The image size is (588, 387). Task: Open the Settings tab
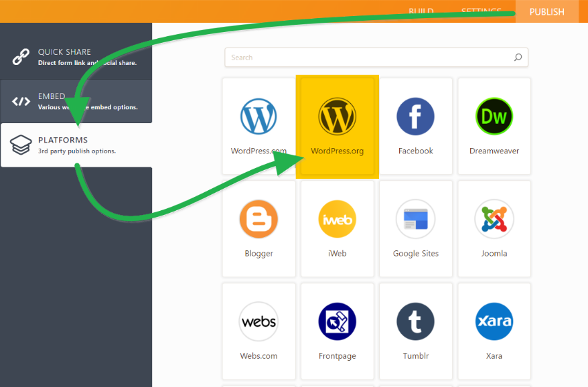[x=481, y=11]
